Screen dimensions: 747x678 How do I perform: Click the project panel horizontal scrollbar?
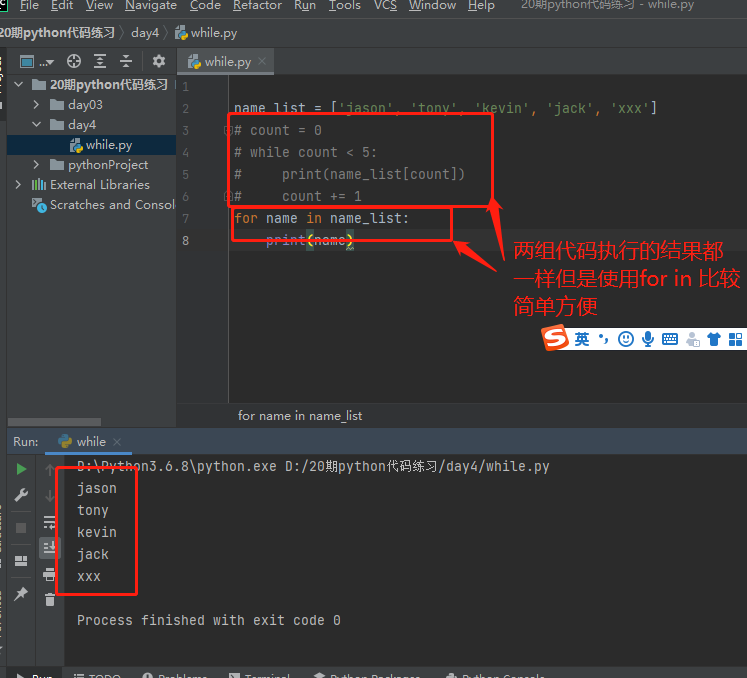[54, 422]
